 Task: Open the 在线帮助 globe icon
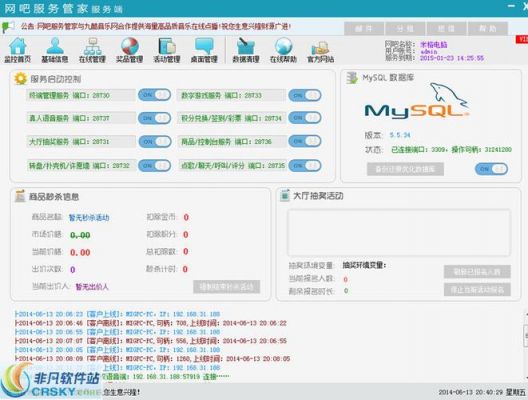point(283,50)
